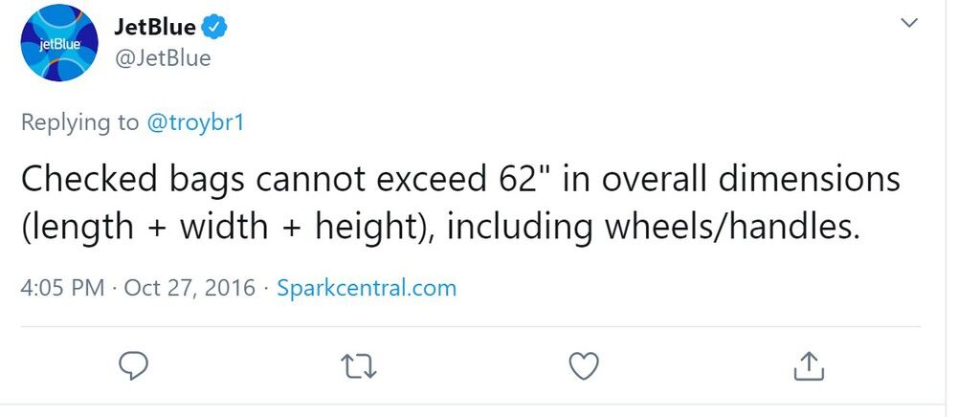
Task: Click the "Replying to" label
Action: [x=80, y=123]
